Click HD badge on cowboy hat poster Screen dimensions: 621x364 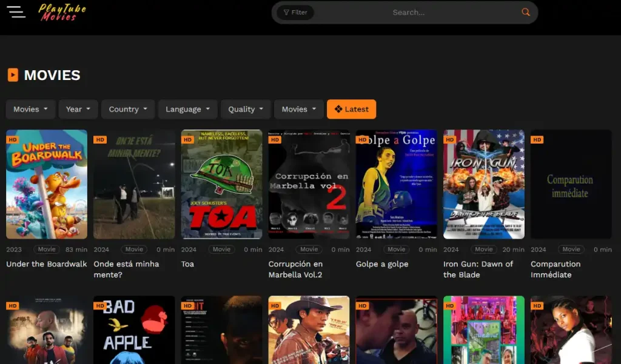[275, 306]
